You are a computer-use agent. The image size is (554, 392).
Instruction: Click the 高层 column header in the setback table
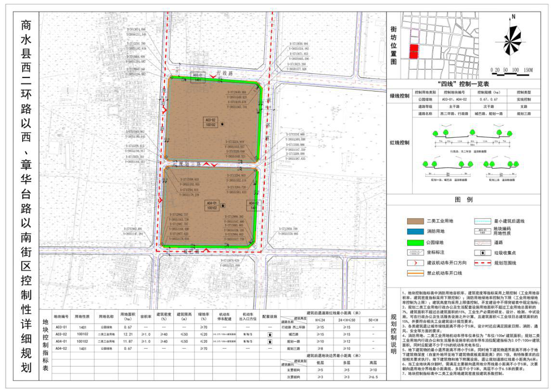click(374, 363)
